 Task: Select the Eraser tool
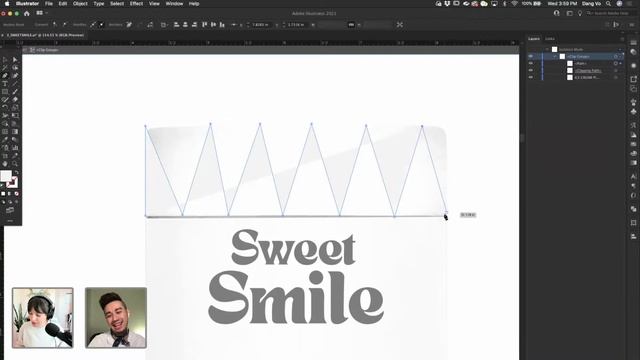(15, 100)
